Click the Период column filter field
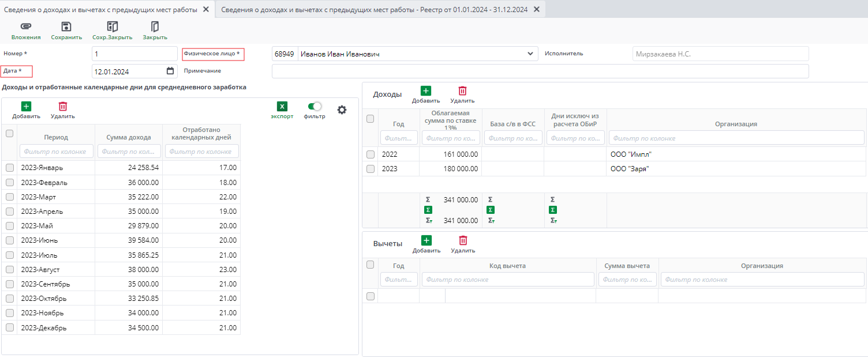 (x=57, y=151)
